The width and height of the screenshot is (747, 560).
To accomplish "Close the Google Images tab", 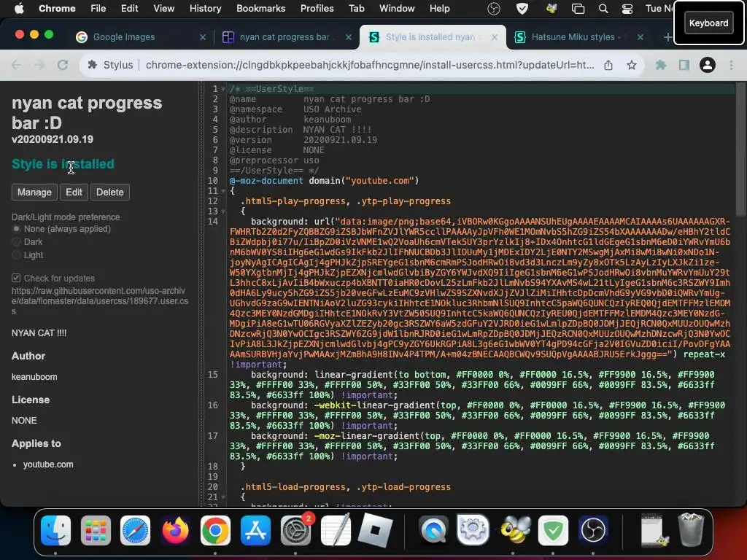I will [x=203, y=37].
